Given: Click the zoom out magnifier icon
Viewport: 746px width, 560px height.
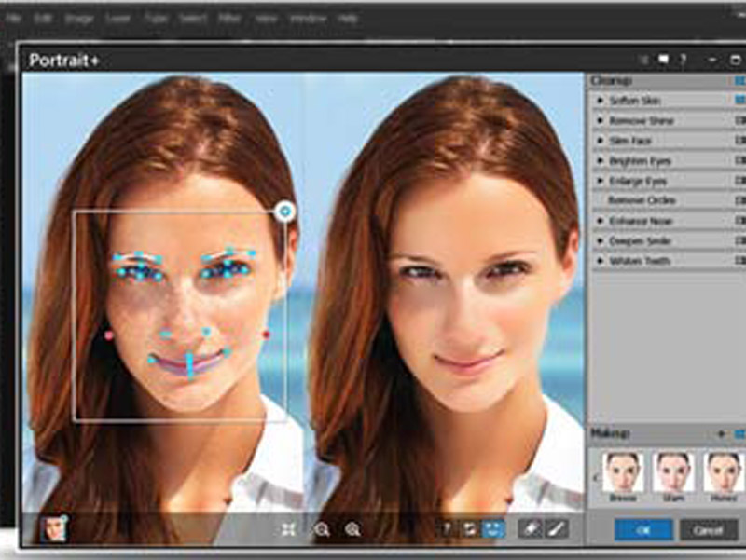Looking at the screenshot, I should (322, 529).
